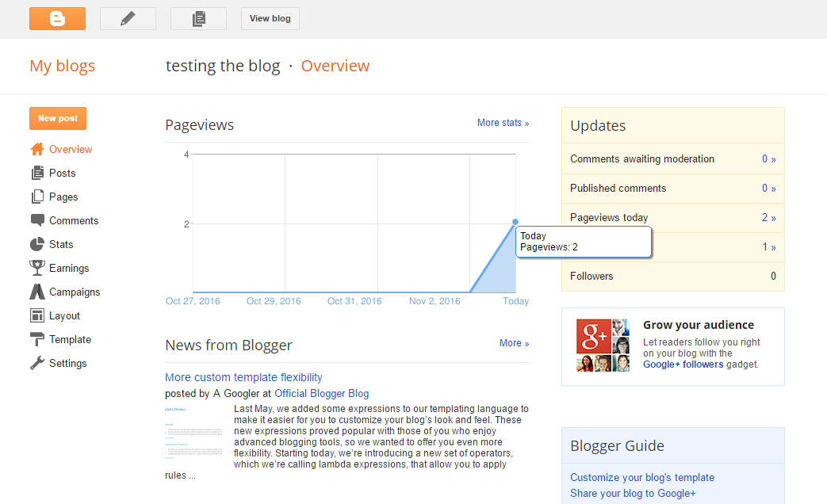Click the speech bubble Comments icon
The image size is (827, 504).
[37, 220]
